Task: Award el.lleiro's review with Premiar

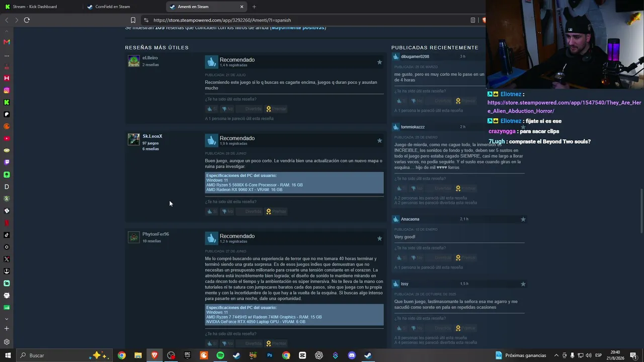Action: click(x=276, y=109)
